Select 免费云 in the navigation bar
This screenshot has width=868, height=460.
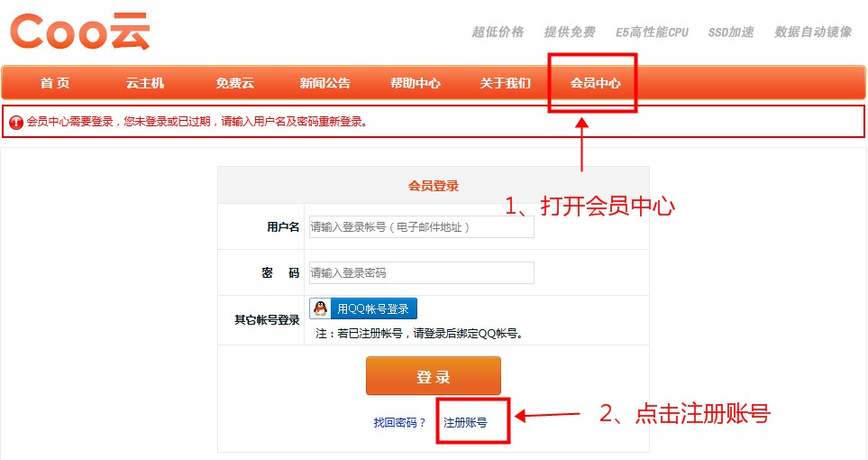pyautogui.click(x=234, y=83)
